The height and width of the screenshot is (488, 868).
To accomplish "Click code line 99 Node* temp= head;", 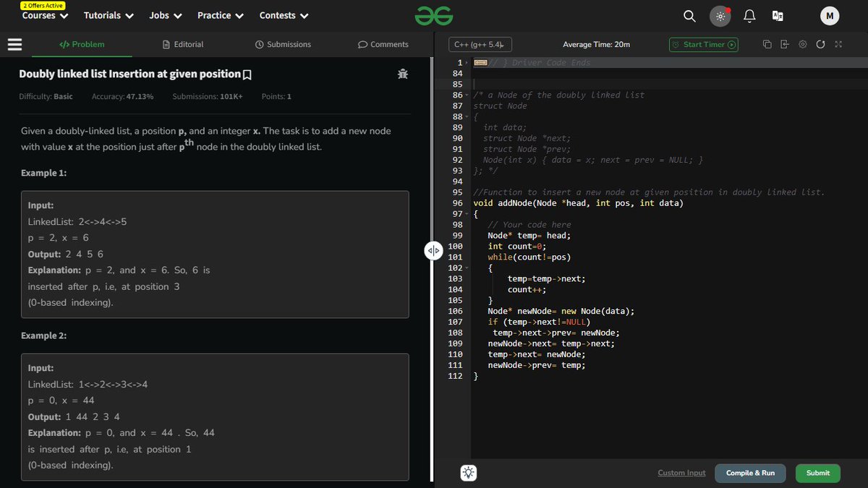I will click(x=529, y=236).
